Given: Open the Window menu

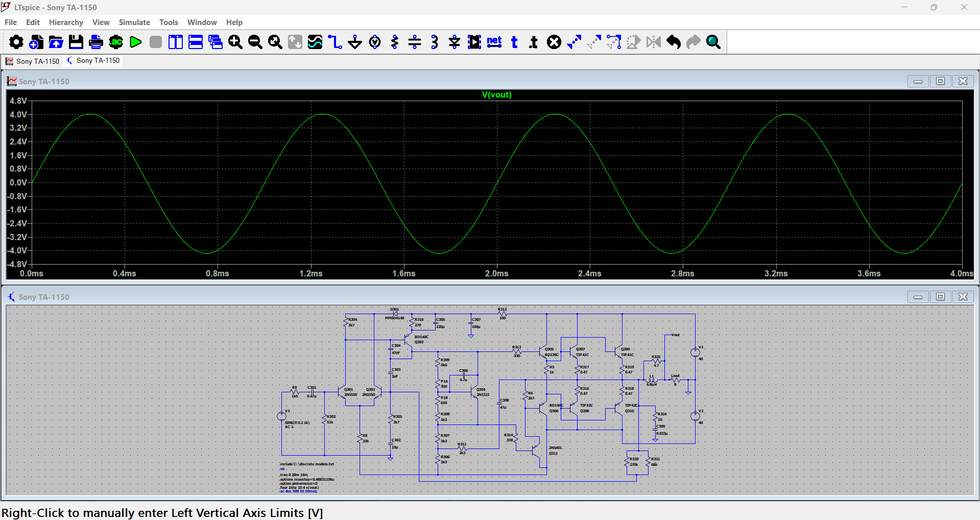Looking at the screenshot, I should coord(202,22).
